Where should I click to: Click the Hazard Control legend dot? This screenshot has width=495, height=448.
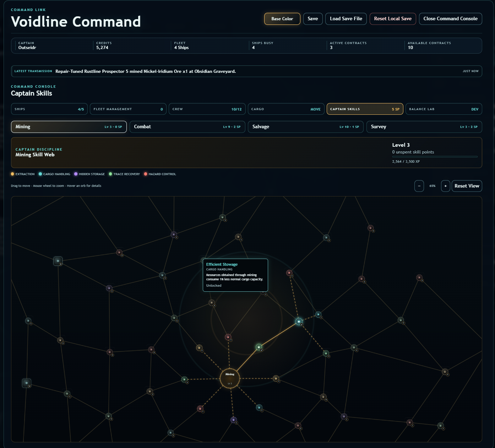click(x=146, y=174)
